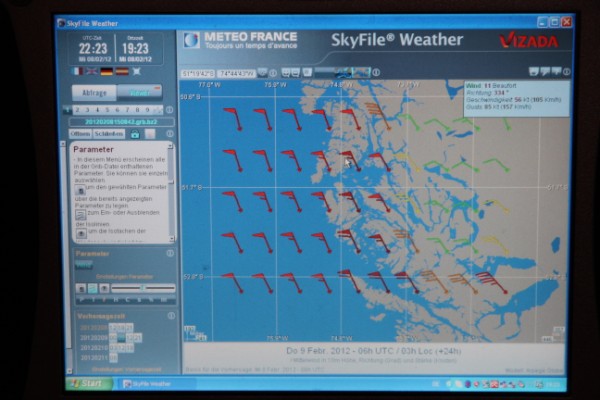Screen dimensions: 600x400
Task: Select forecast hour 00 on 20120209
Action: [113, 338]
